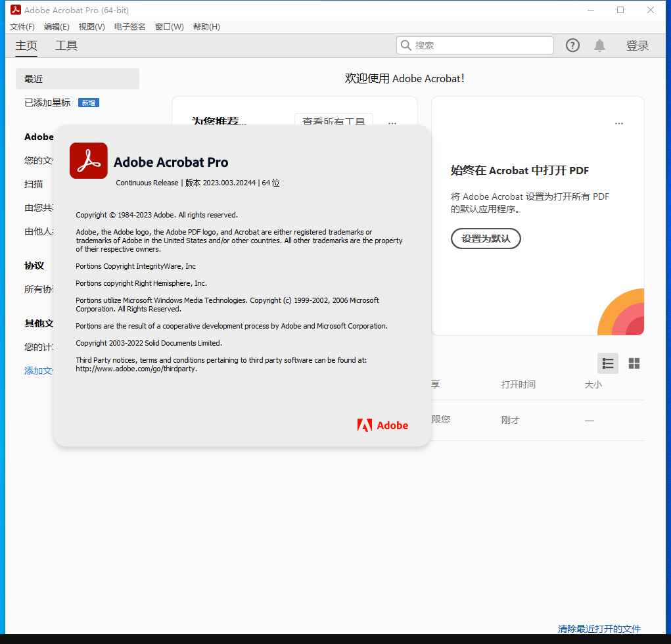
Task: Click the 登录 sign-in link
Action: pos(637,45)
